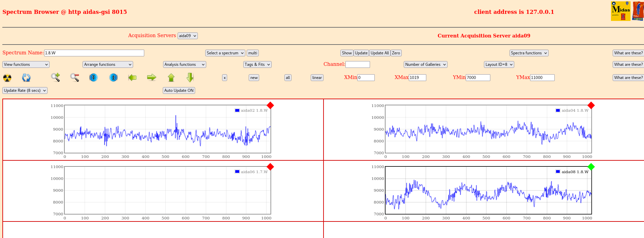Click the Spectrum Name input field
Screen dimensions: 644x238
click(94, 53)
